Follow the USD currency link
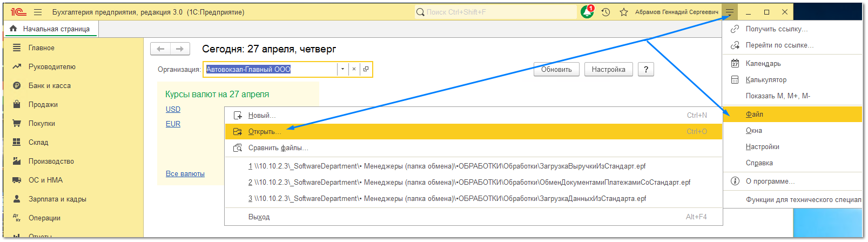This screenshot has height=242, width=868. click(x=173, y=109)
